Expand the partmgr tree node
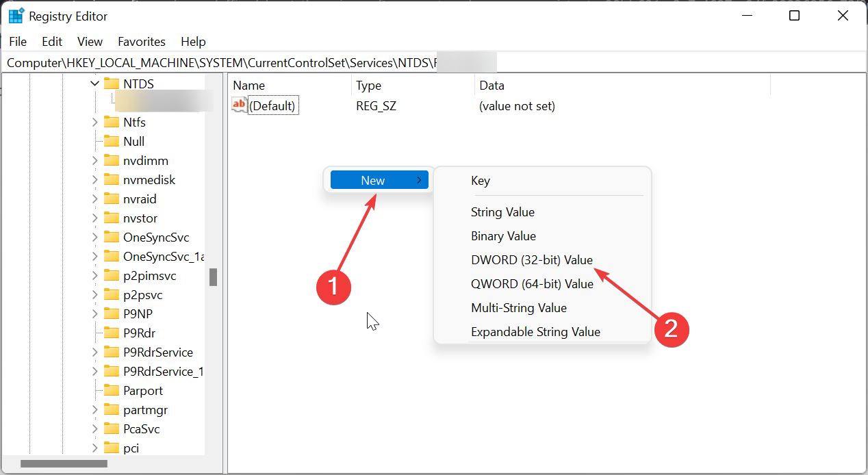This screenshot has width=868, height=475. 94,409
